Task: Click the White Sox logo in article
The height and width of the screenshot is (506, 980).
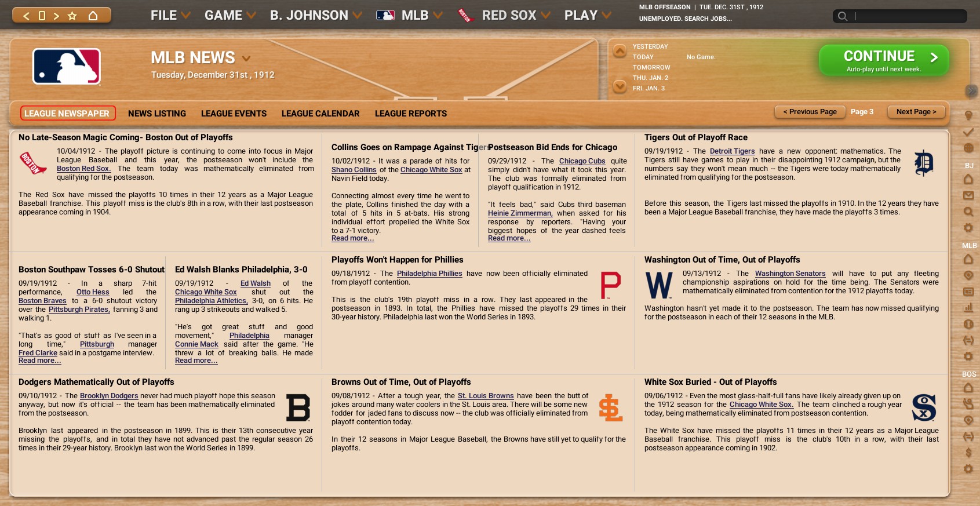Action: pos(924,407)
